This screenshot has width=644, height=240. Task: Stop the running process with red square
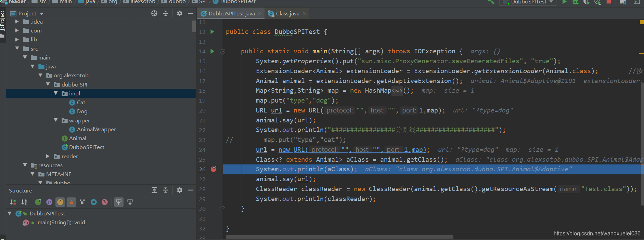pos(609,2)
